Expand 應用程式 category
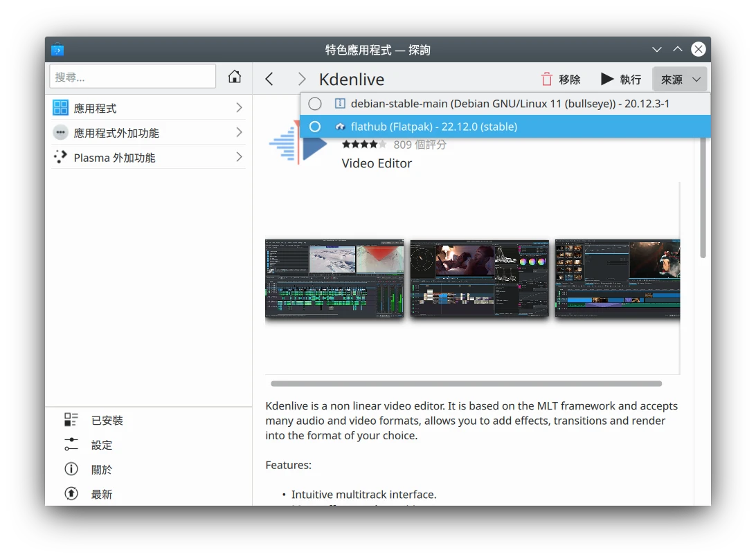This screenshot has height=559, width=756. tap(148, 108)
